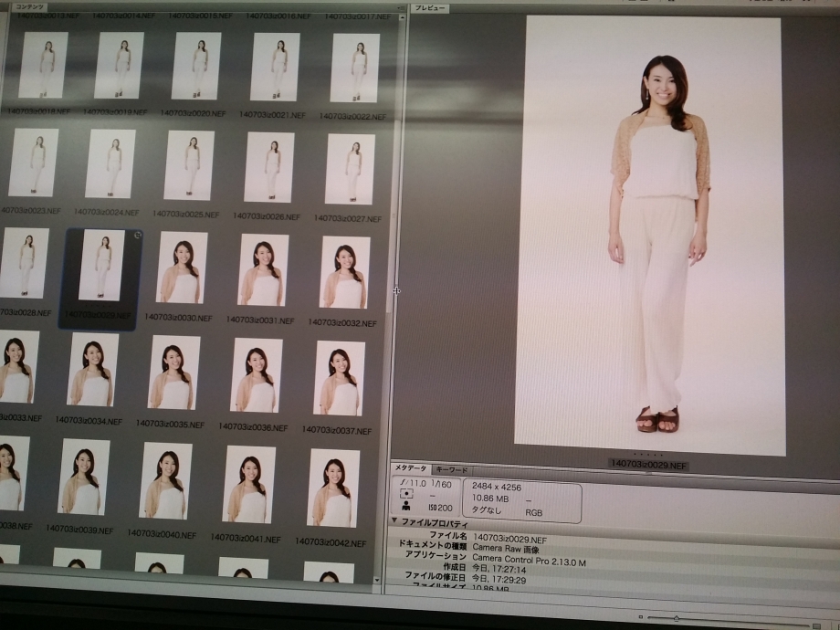The width and height of the screenshot is (840, 630).
Task: Select thumbnail 140703iz0021.NEF
Action: pyautogui.click(x=275, y=67)
